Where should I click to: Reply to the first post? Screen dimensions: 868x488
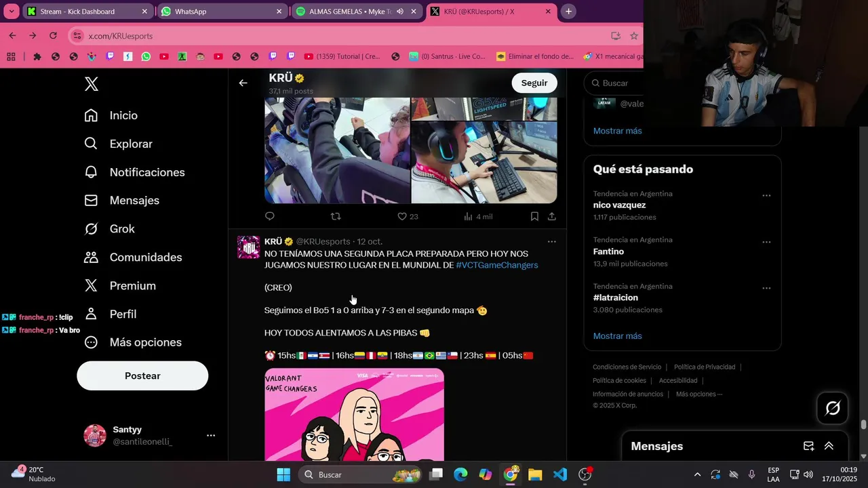[x=269, y=216]
